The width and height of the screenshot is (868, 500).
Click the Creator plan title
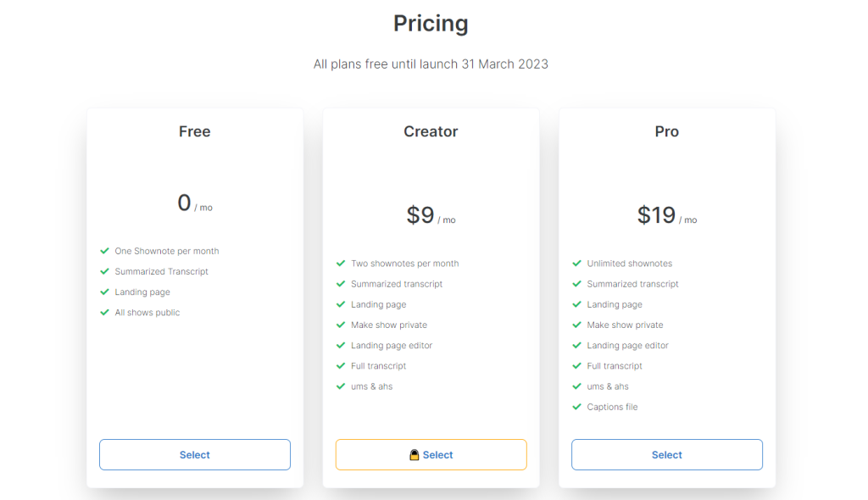pyautogui.click(x=431, y=131)
